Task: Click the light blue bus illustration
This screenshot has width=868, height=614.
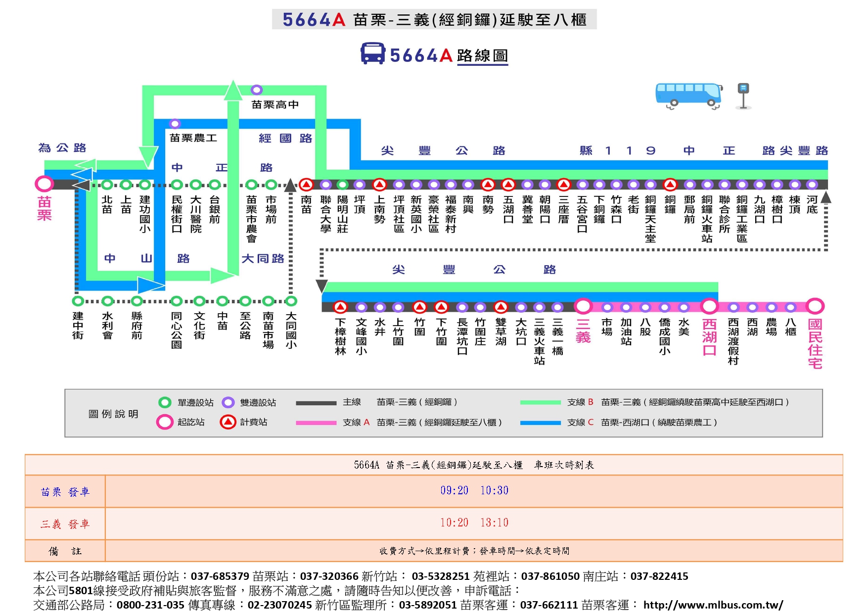Action: [688, 94]
